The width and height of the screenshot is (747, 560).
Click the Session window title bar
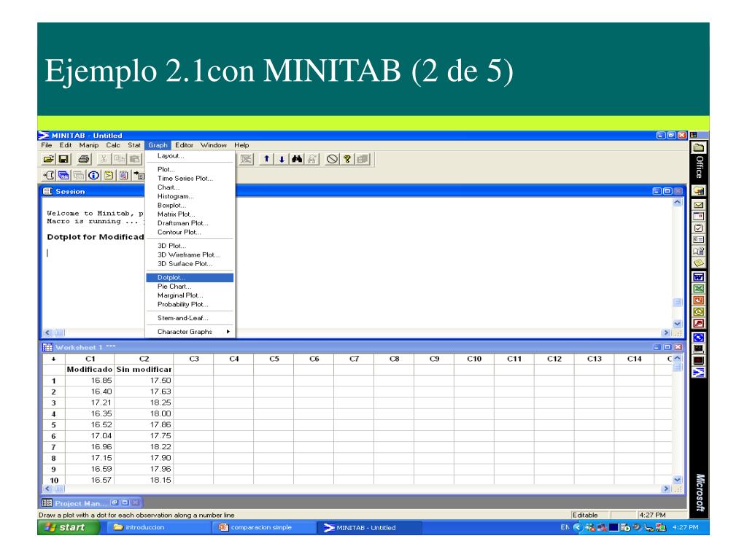click(362, 191)
